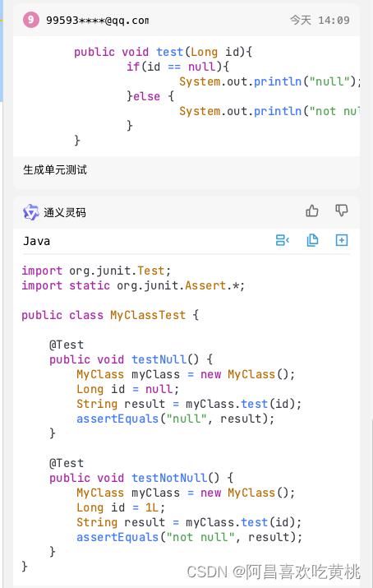Image resolution: width=373 pixels, height=588 pixels.
Task: Click the user avatar badge 9
Action: [x=30, y=20]
